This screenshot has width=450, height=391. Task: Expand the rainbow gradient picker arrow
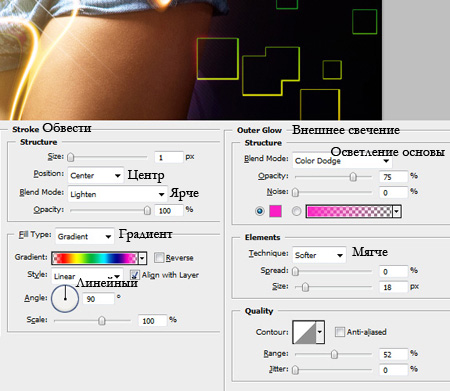click(x=142, y=258)
